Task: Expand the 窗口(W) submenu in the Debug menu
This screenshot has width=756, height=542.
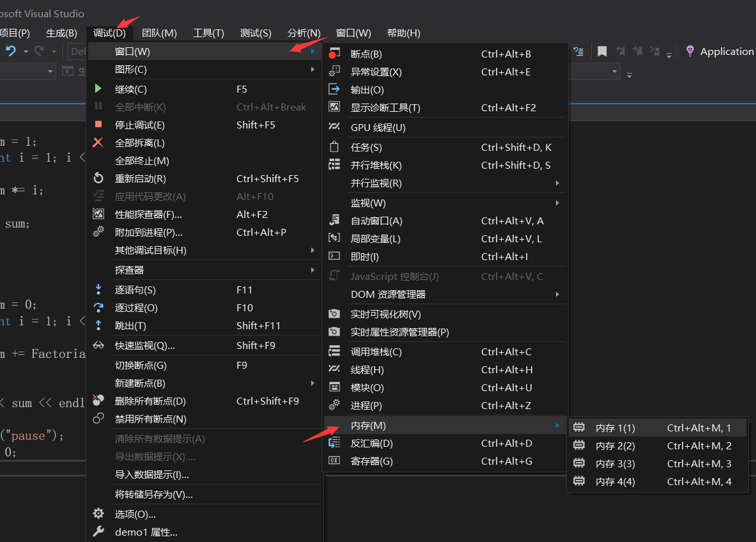Action: pos(205,51)
